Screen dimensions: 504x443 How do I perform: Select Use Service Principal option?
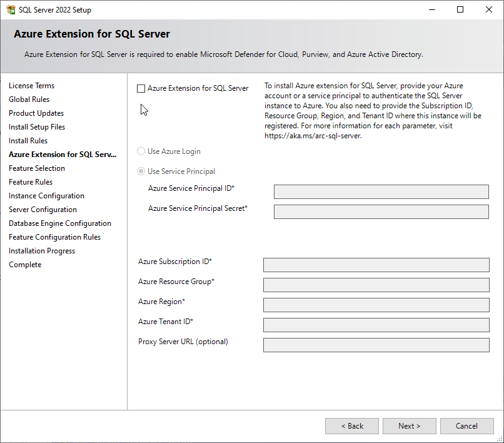point(141,171)
